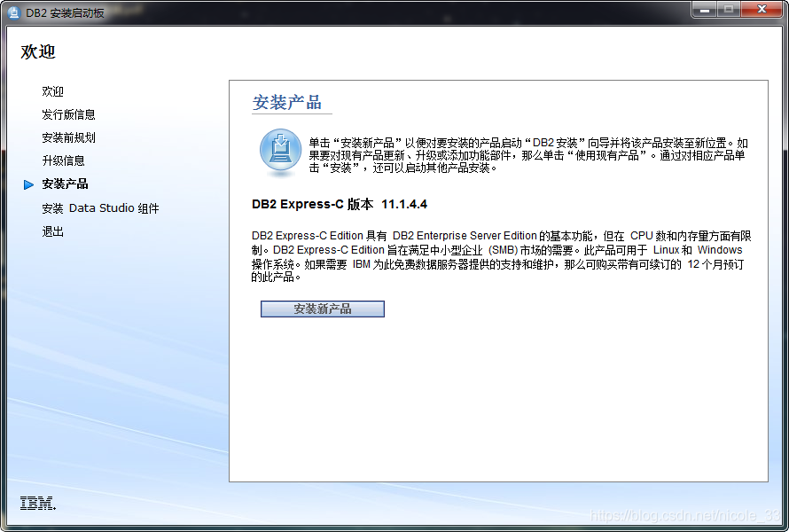Maximize the DB2 安装启动板 window
Viewport: 789px width, 532px height.
coord(728,10)
